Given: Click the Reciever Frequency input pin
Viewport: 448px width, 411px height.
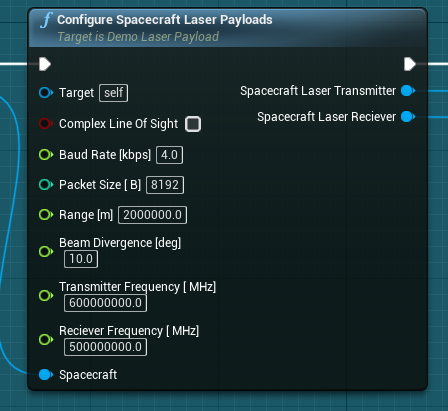Looking at the screenshot, I should pyautogui.click(x=46, y=339).
